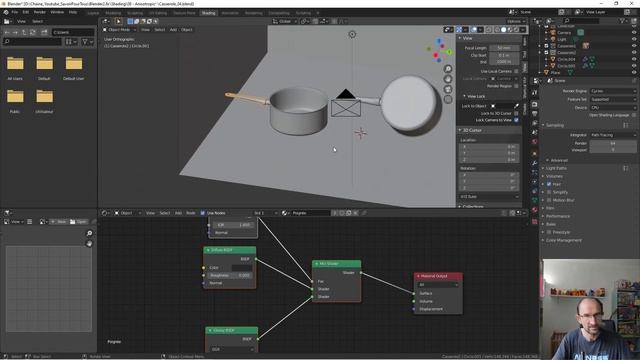This screenshot has width=640, height=360.
Task: Collapse the Mix Shader node
Action: pos(316,264)
